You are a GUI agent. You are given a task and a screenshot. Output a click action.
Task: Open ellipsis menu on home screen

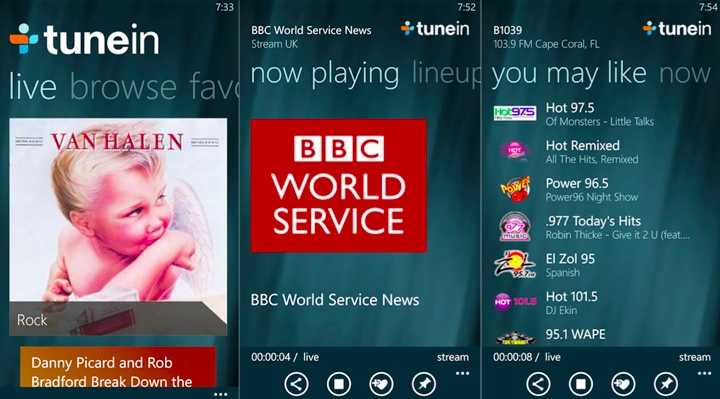pyautogui.click(x=220, y=394)
